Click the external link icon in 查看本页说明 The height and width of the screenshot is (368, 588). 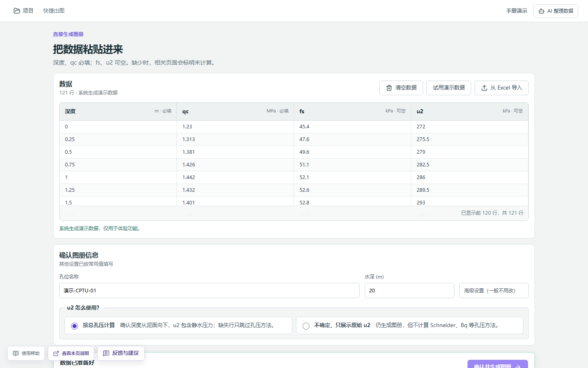56,353
